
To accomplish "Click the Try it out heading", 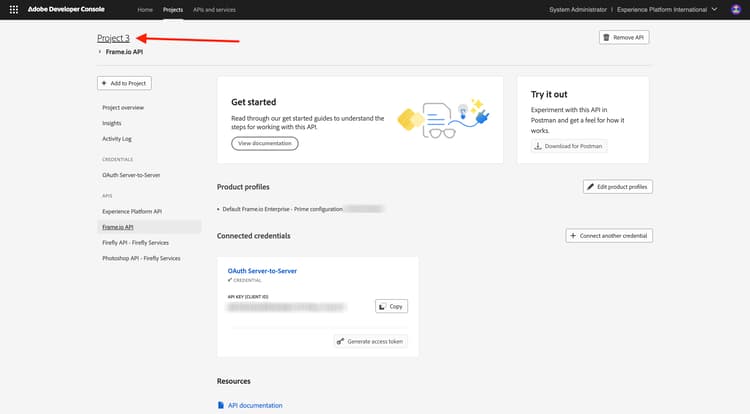I will (549, 95).
